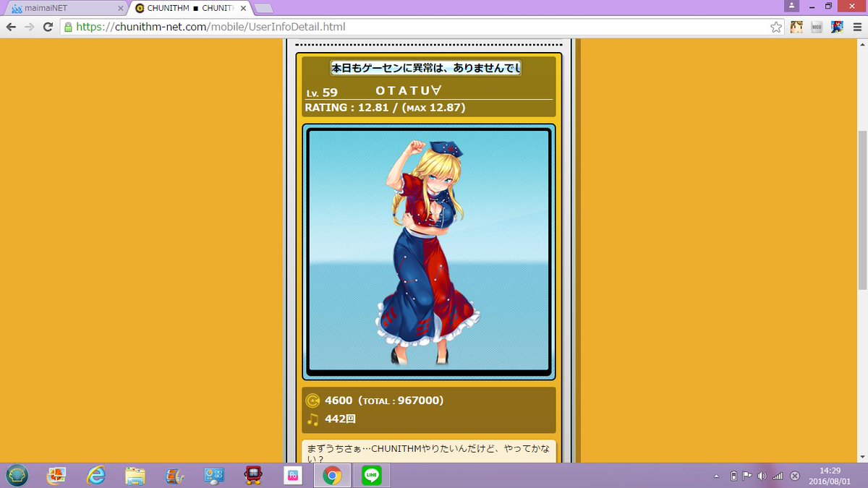Click the Chrome taskbar button
Image resolution: width=868 pixels, height=488 pixels.
[332, 475]
